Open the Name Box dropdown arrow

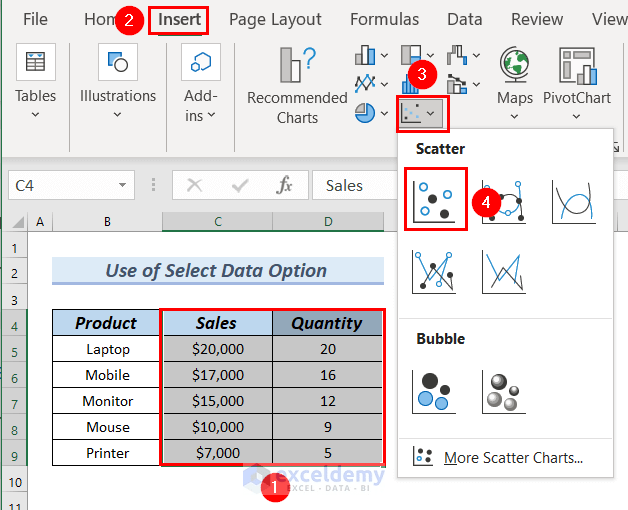(x=122, y=185)
